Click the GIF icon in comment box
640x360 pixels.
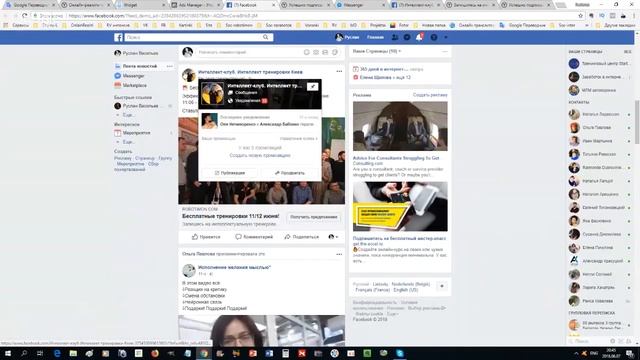(x=325, y=52)
